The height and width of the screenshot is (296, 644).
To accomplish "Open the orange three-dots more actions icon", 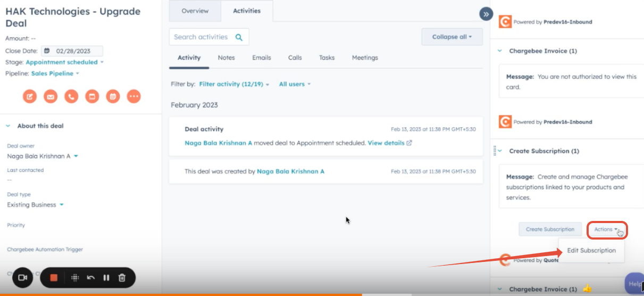I will 133,96.
